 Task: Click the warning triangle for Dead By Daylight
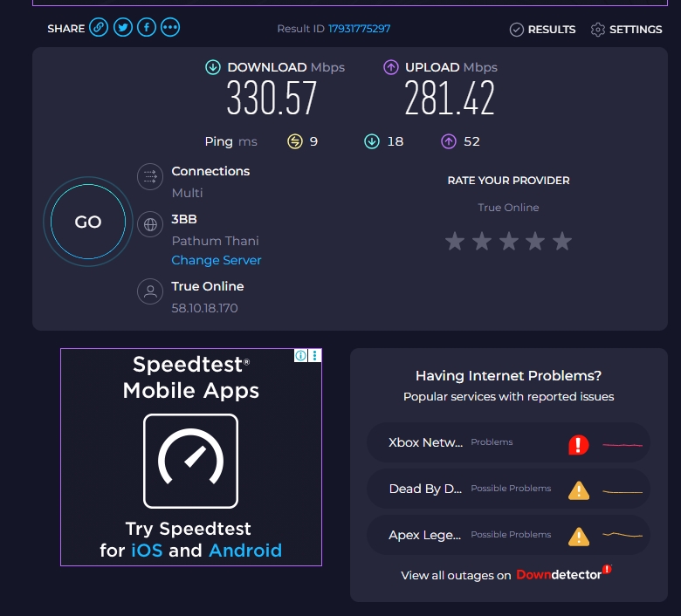pos(579,491)
